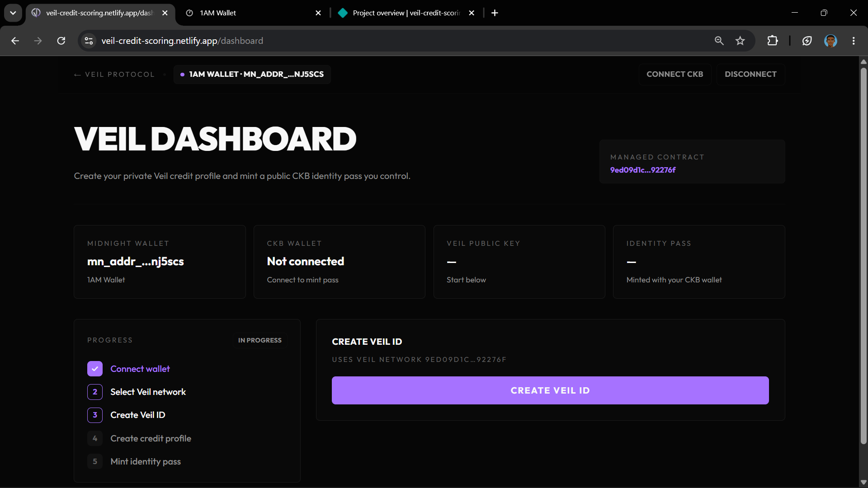
Task: Click the Mint identity pass step
Action: [146, 461]
